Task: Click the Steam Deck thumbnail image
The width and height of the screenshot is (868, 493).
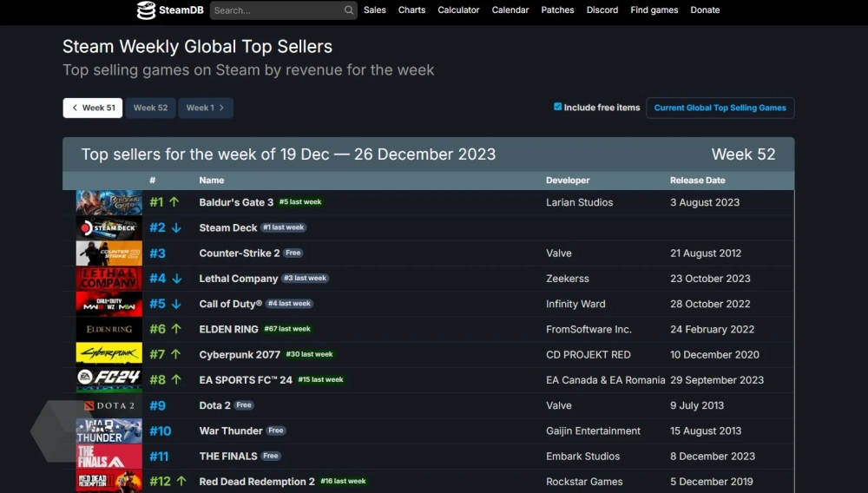Action: [108, 227]
